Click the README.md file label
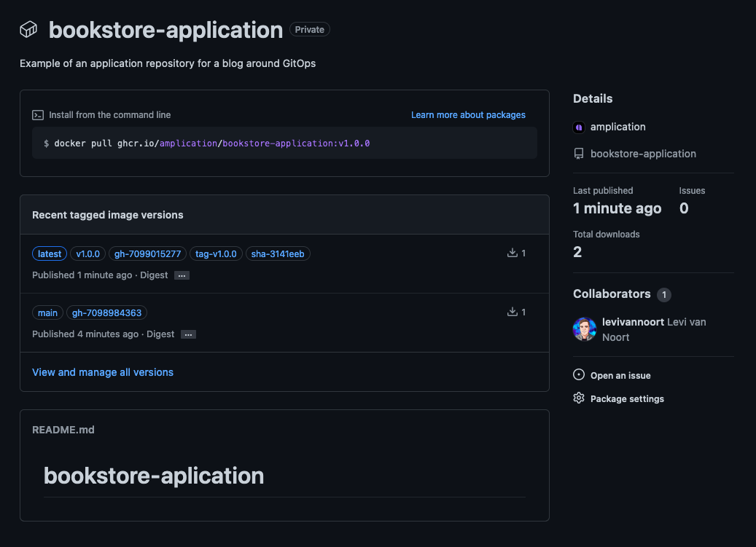The image size is (756, 547). (x=63, y=430)
